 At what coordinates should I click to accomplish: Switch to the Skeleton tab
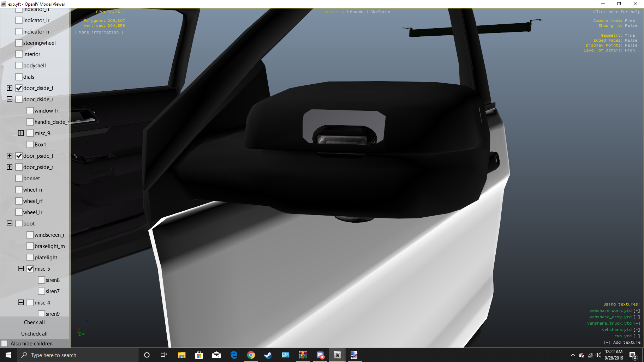tap(380, 12)
